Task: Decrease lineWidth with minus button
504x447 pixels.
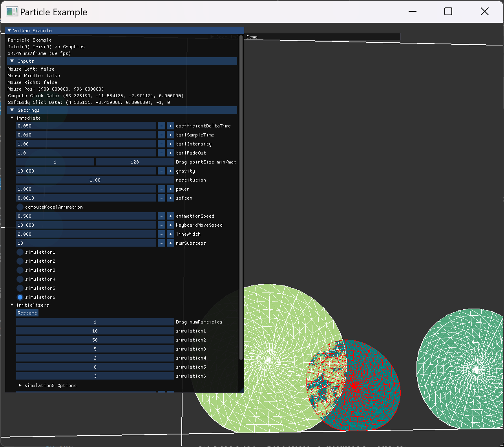Action: [x=161, y=234]
